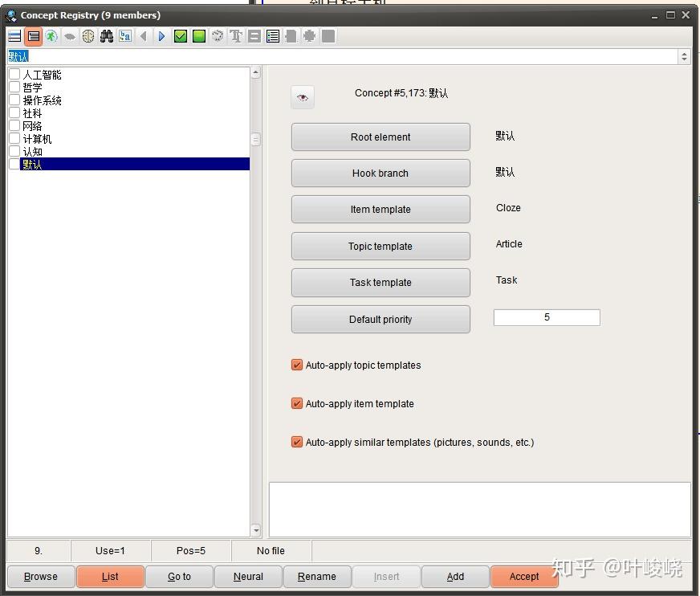700x596 pixels.
Task: Tick the checkbox next to 人工智能
Action: coord(14,74)
